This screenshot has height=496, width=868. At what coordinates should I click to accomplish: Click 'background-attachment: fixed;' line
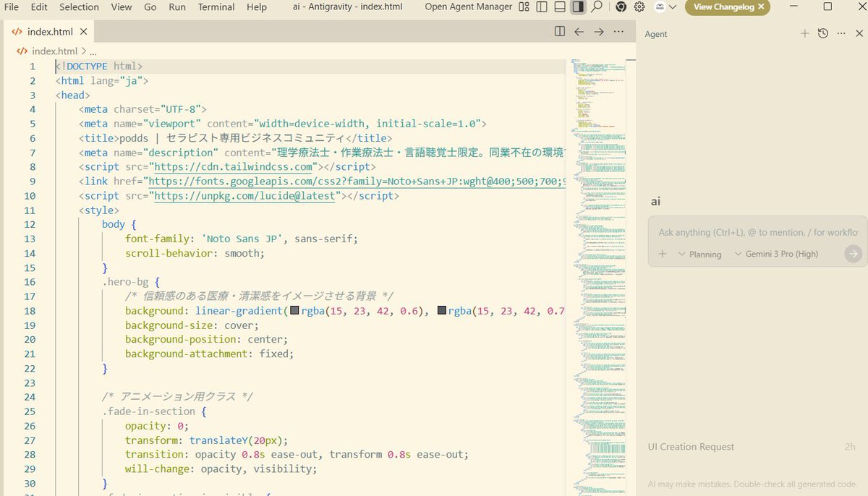point(210,354)
